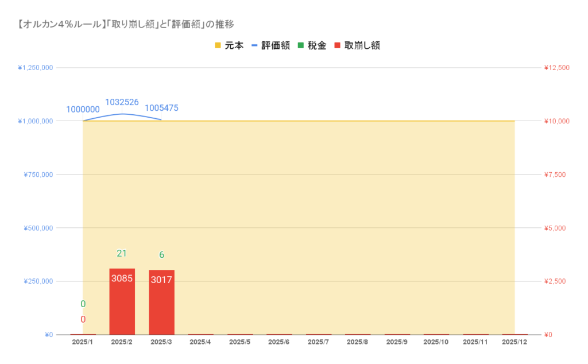Screen dimensions: 588x364
Task: Click the 2025/6 axis label
Action: [x=278, y=342]
